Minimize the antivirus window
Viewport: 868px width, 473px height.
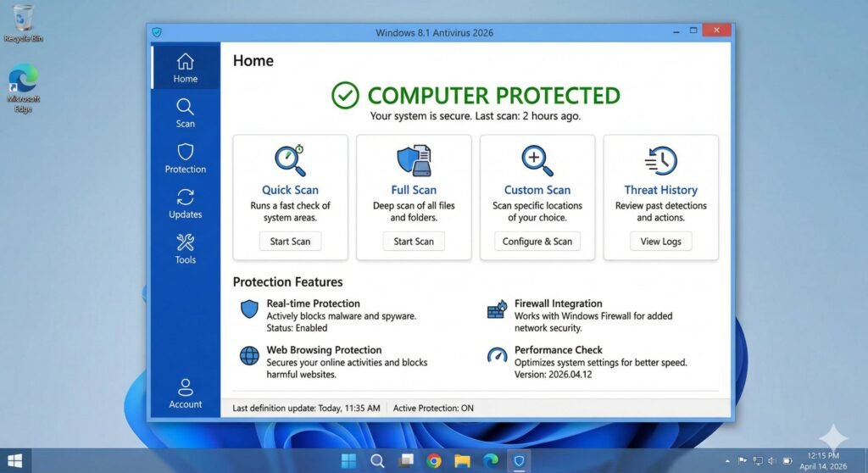tap(676, 31)
